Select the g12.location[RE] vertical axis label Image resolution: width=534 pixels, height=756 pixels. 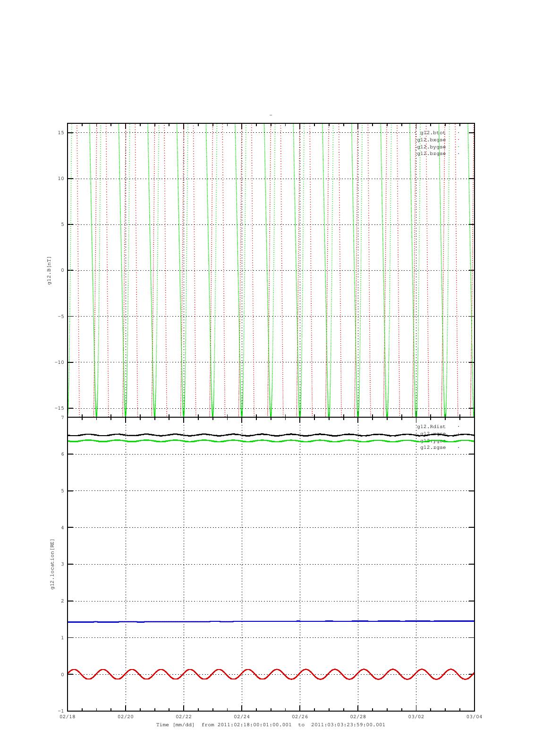pos(52,564)
